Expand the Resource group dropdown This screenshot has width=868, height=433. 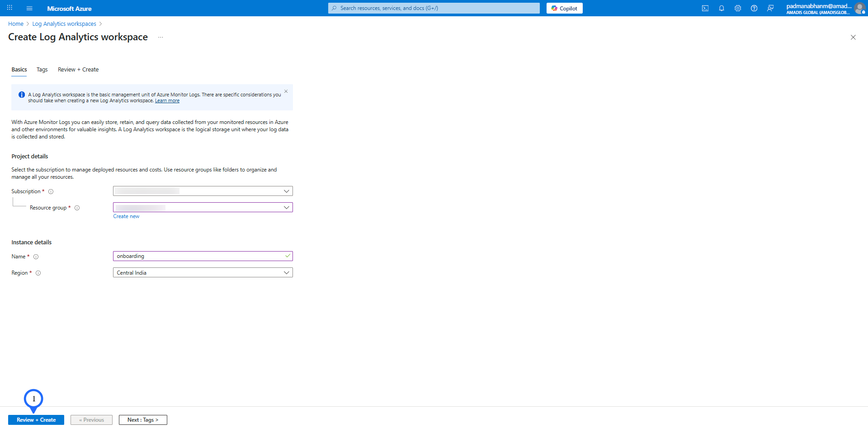[x=203, y=207]
